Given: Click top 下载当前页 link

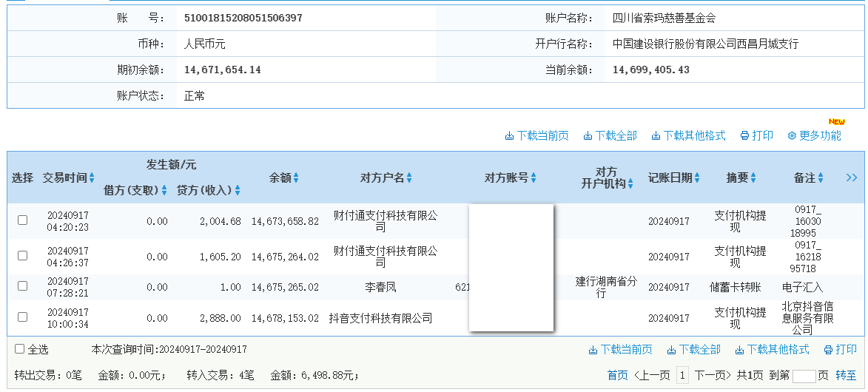Looking at the screenshot, I should pyautogui.click(x=537, y=135).
